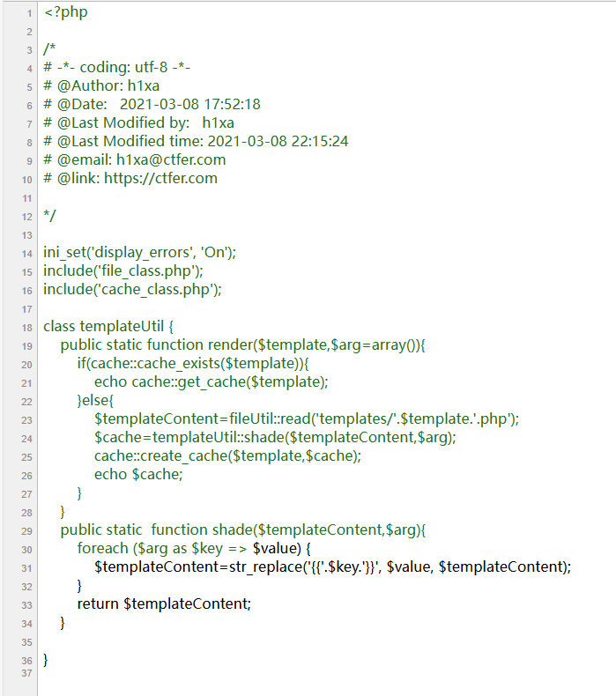Click the '}else{' line
The image size is (616, 696).
click(x=95, y=401)
